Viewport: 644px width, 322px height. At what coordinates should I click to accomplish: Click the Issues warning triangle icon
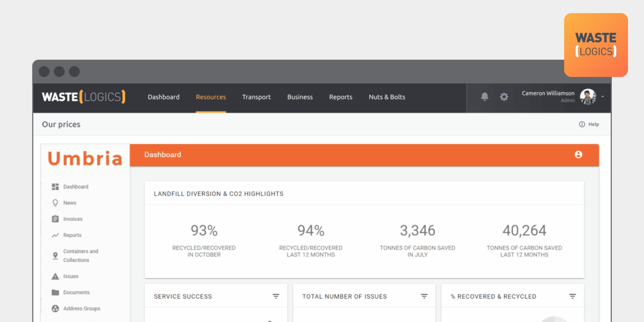[55, 276]
